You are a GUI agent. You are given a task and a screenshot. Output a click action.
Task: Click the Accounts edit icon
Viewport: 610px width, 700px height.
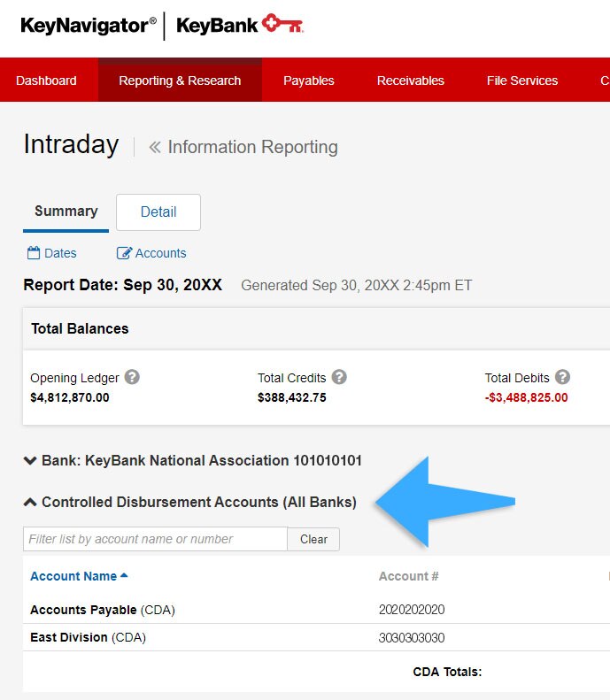(124, 253)
